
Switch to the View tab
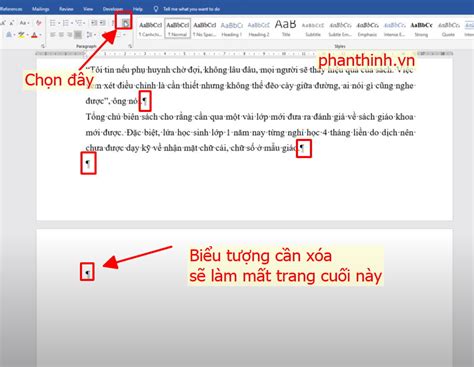(x=88, y=9)
